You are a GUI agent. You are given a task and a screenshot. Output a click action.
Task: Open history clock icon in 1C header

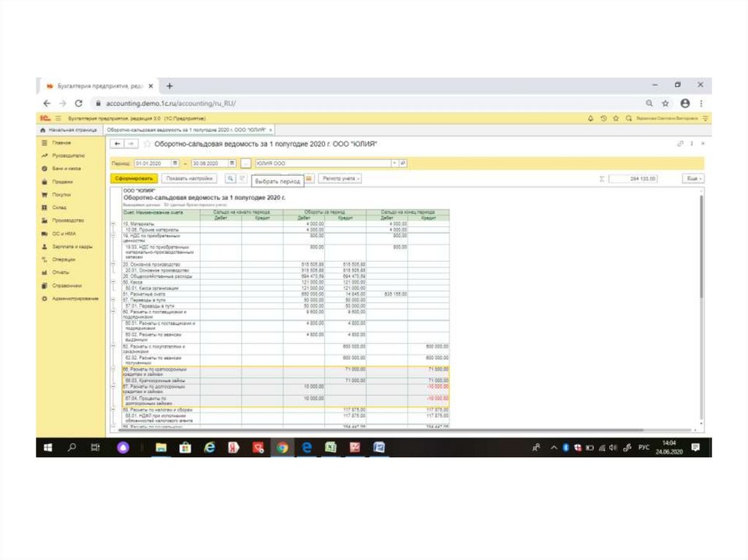pos(603,118)
